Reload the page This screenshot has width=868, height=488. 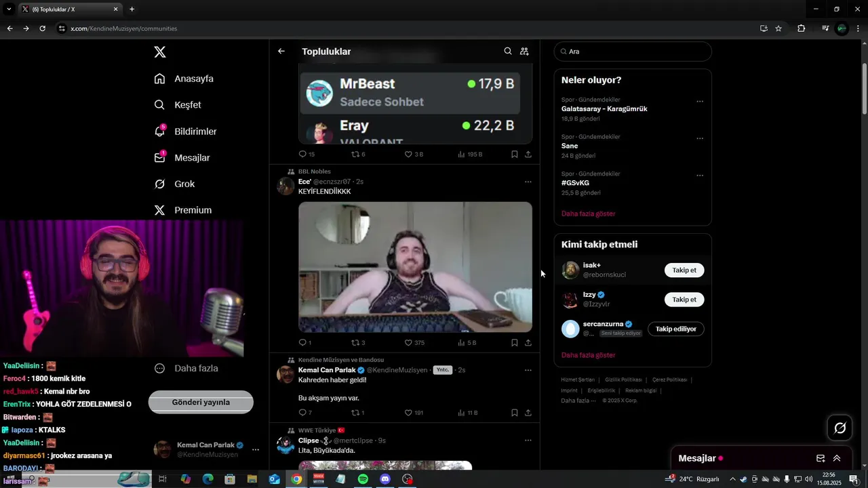click(42, 28)
